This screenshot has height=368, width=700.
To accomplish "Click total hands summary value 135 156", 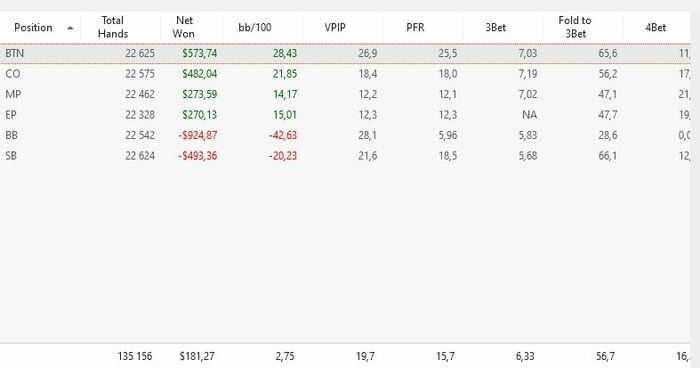I will tap(135, 356).
